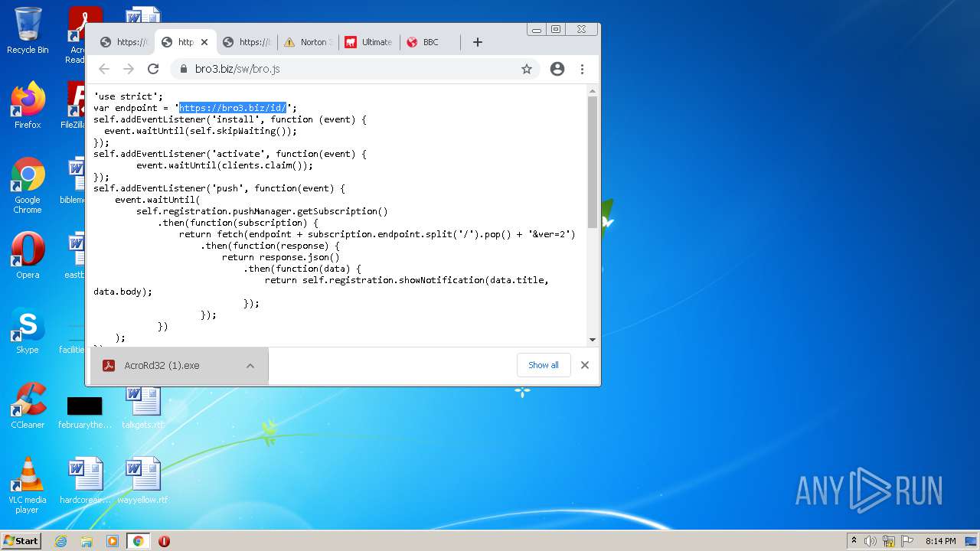Click the network tray icon

coord(889,541)
